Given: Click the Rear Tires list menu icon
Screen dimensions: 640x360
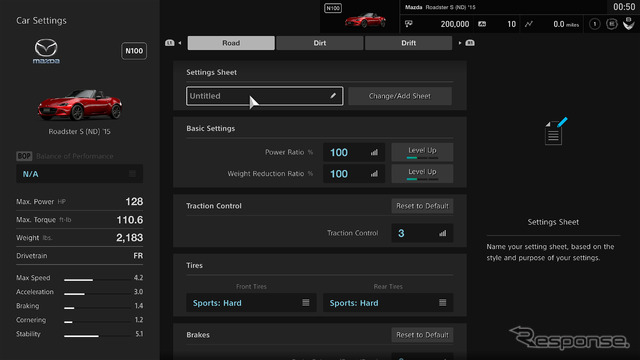Looking at the screenshot, I should pyautogui.click(x=442, y=302).
